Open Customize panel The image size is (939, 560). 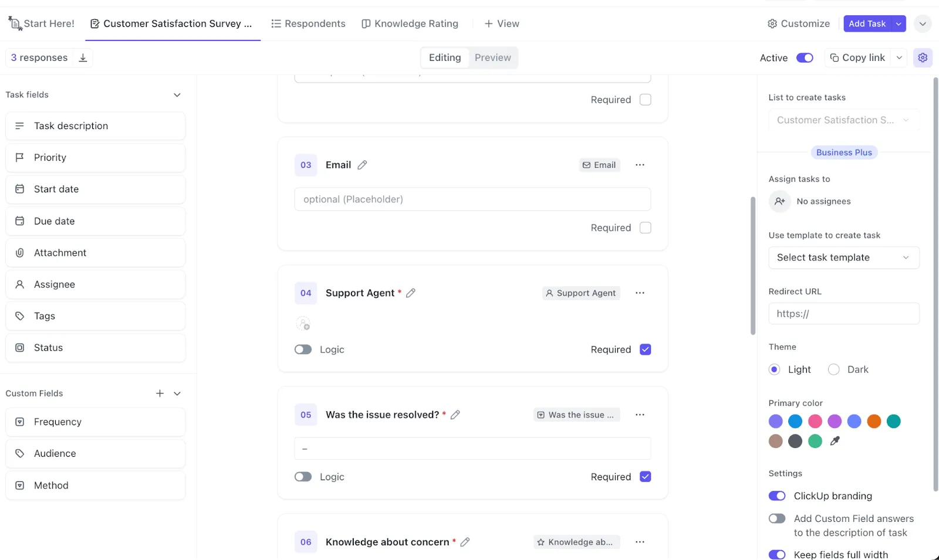[799, 23]
